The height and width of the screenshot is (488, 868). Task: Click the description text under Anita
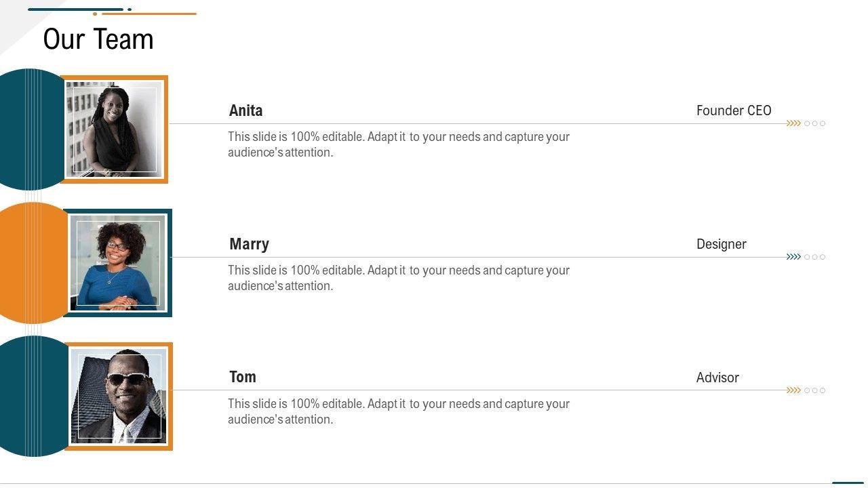click(x=399, y=144)
